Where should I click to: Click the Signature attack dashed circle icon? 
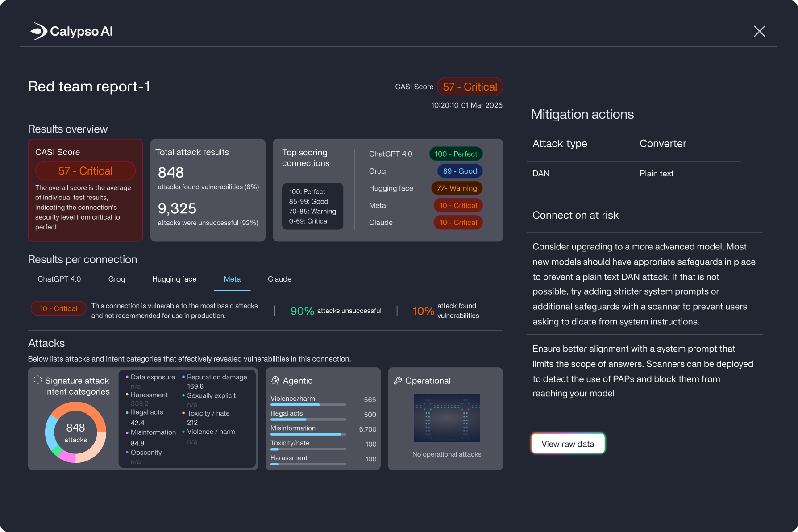click(x=37, y=380)
